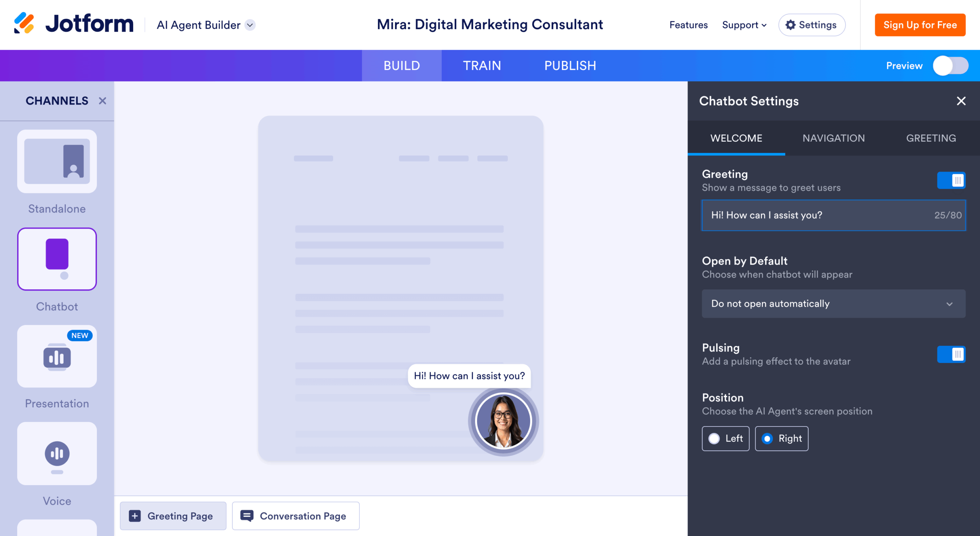Switch to the WELCOME settings tab

[x=736, y=138]
